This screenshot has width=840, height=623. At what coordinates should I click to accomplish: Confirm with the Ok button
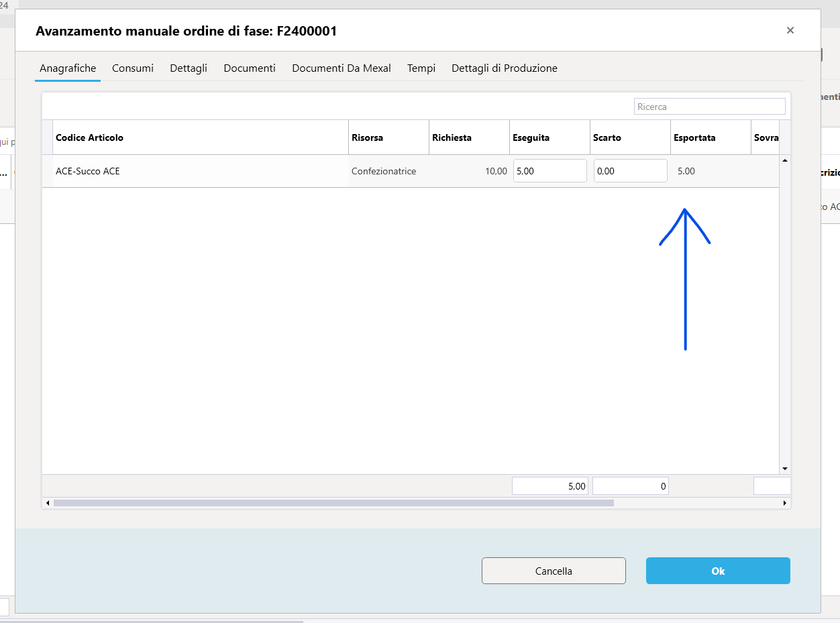tap(718, 571)
